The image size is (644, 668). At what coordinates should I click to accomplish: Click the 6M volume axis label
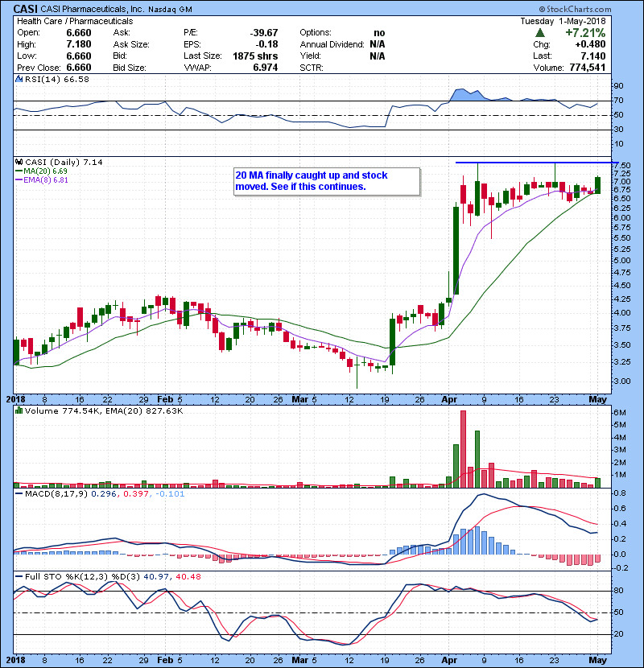(620, 412)
